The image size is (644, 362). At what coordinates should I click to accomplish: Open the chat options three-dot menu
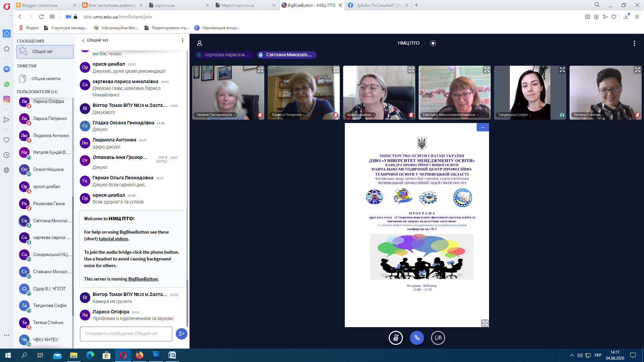pyautogui.click(x=182, y=40)
